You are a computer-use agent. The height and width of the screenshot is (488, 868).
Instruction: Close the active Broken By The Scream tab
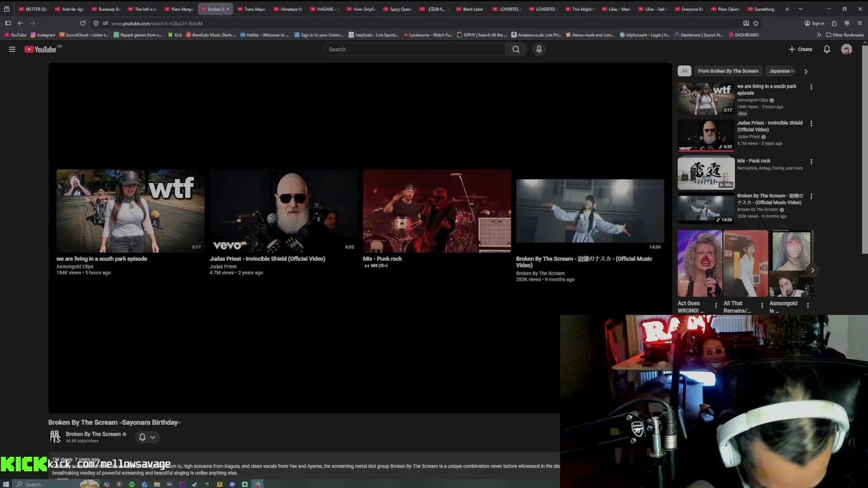point(228,9)
